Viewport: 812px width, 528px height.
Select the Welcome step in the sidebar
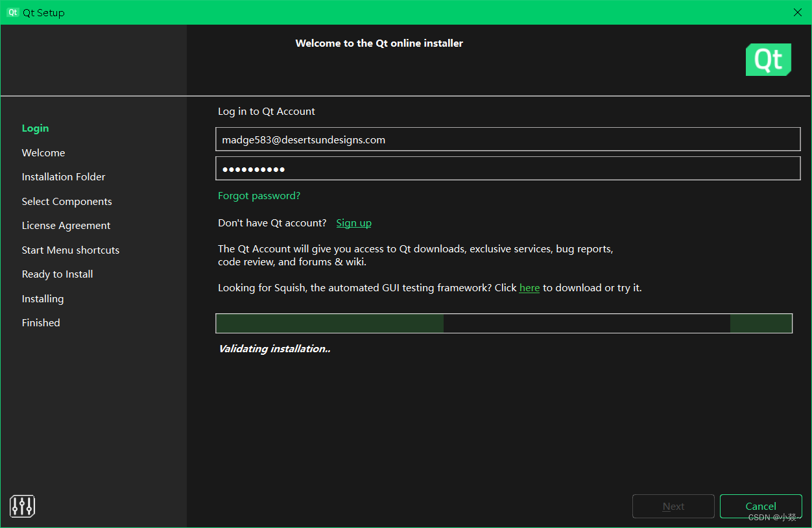pyautogui.click(x=43, y=152)
